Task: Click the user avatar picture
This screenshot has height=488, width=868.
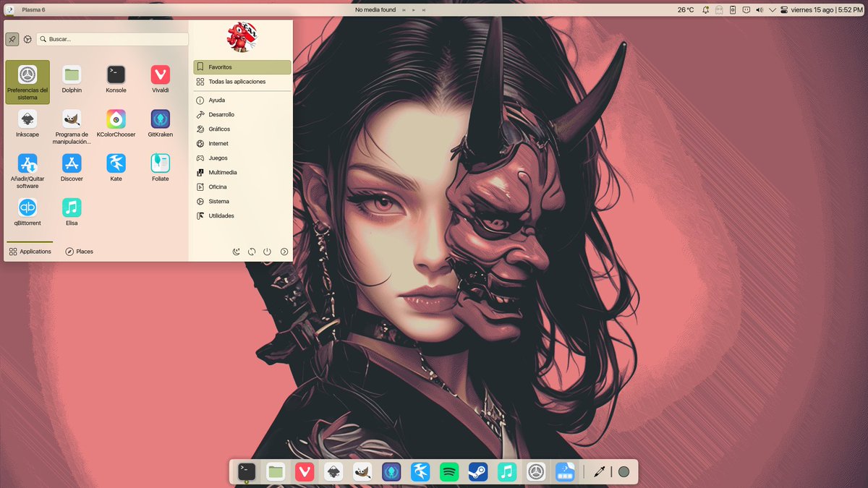Action: (x=241, y=37)
